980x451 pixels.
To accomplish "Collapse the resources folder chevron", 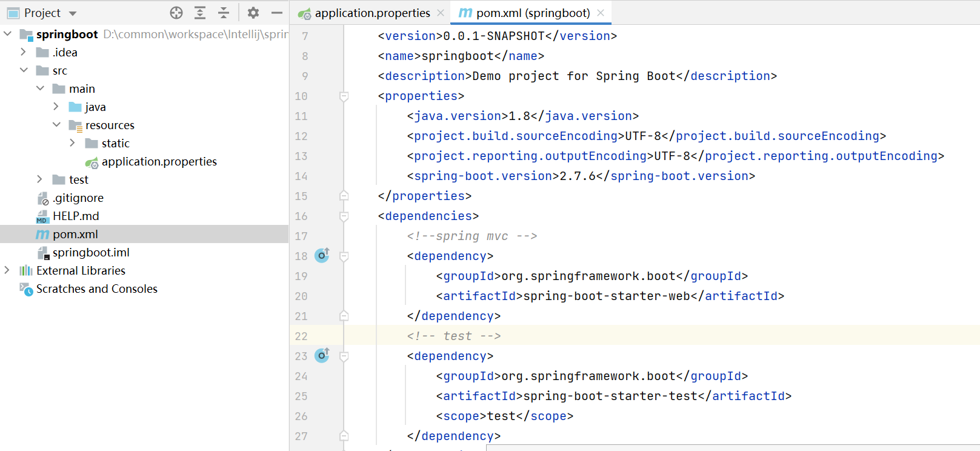I will 56,125.
